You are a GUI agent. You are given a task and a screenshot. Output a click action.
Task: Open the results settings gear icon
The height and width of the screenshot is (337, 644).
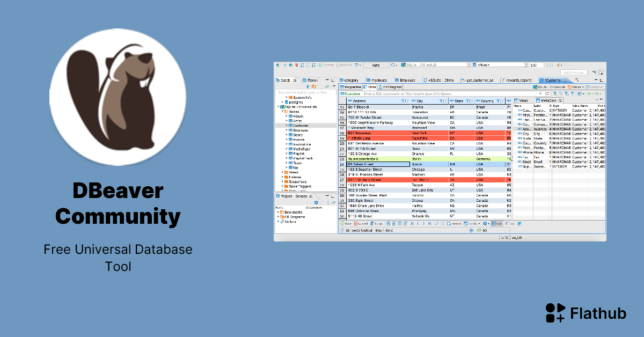point(485,224)
